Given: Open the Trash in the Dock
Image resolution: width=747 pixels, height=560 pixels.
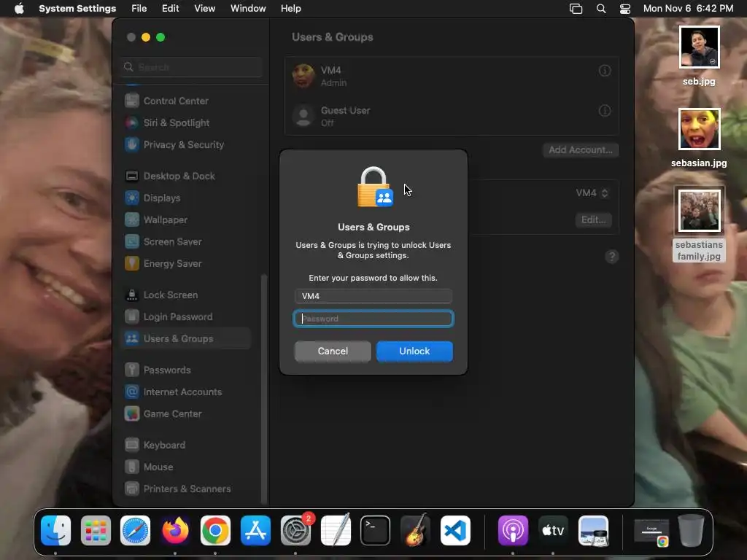Looking at the screenshot, I should [x=692, y=531].
